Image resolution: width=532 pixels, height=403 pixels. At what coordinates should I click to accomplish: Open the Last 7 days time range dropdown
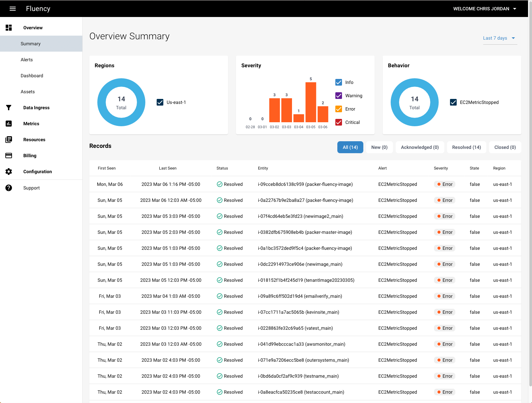click(500, 38)
